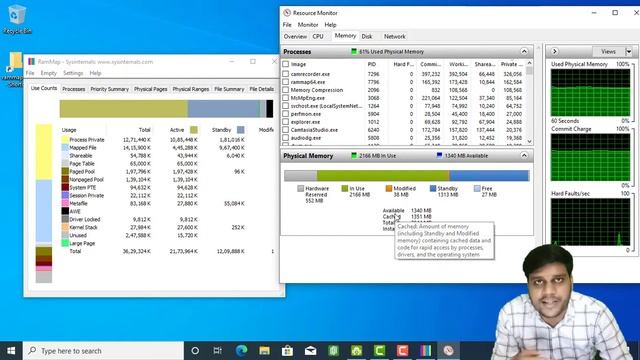This screenshot has height=360, width=640.
Task: Click the red Camtasia recorder taskbar icon
Action: (402, 351)
